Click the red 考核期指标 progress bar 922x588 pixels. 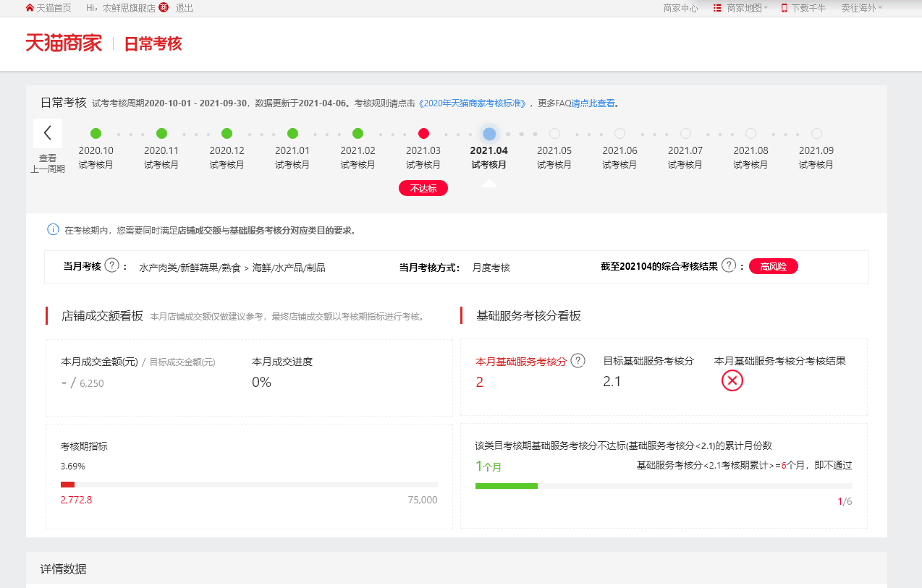click(67, 485)
